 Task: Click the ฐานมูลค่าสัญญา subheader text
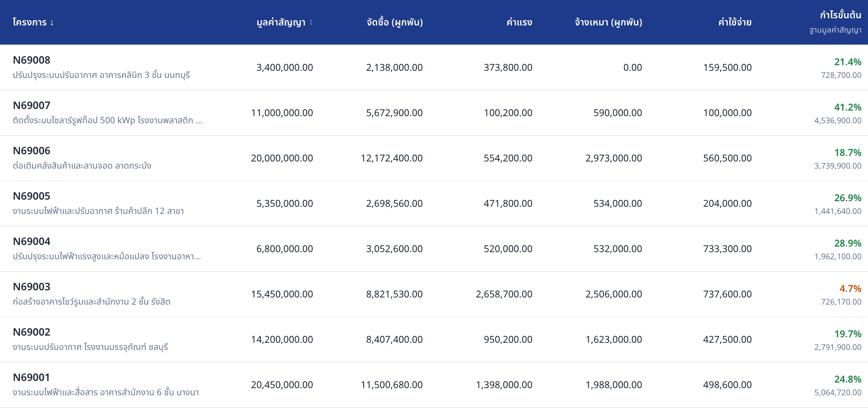pos(835,30)
